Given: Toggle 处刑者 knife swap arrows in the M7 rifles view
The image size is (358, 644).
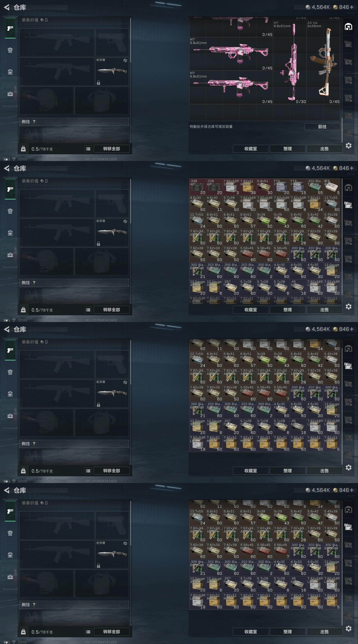Looking at the screenshot, I should click(x=125, y=60).
